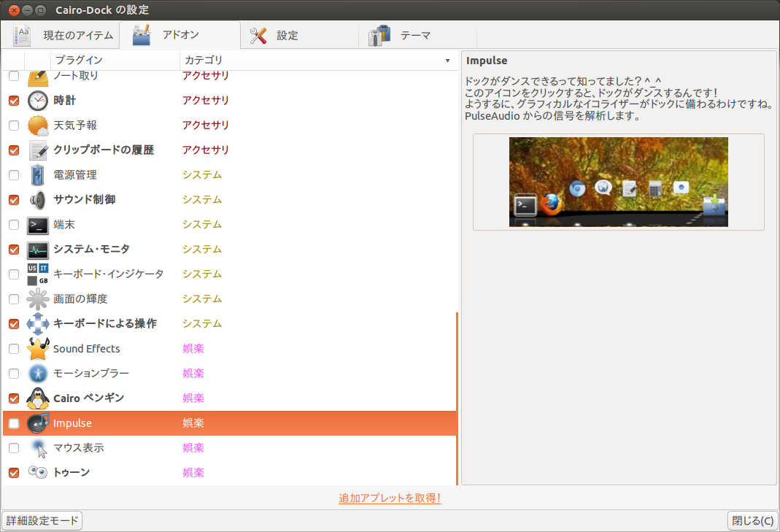The image size is (780, 532).
Task: Open the add-ons (アドオン) tab
Action: pos(180,35)
